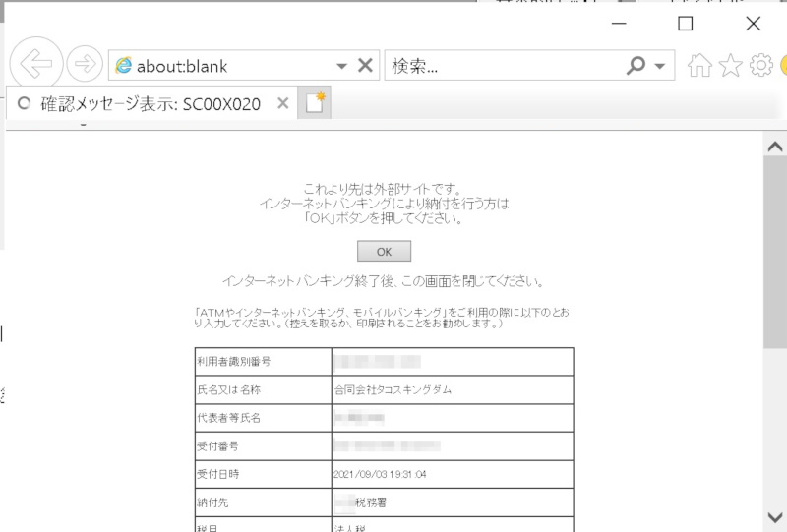Open the search provider dropdown arrow

pyautogui.click(x=660, y=66)
